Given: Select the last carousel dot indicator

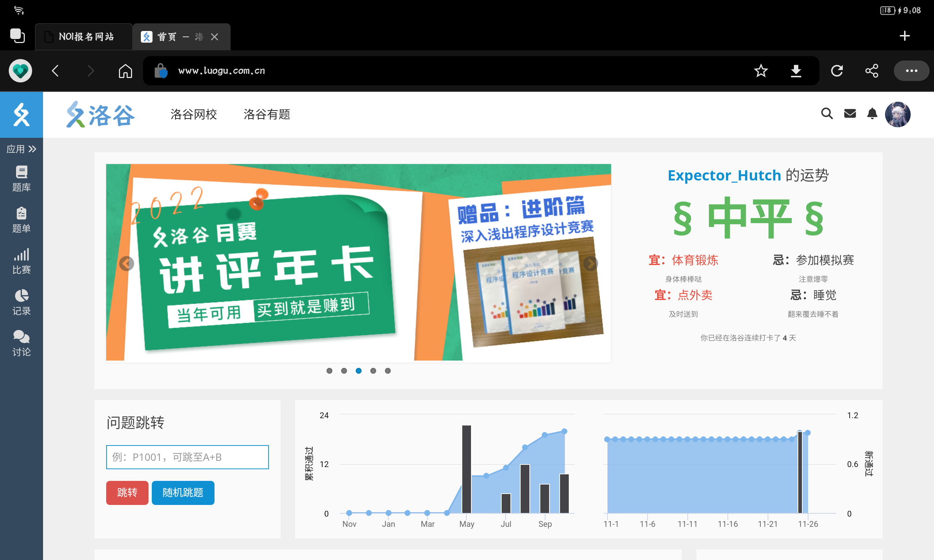Looking at the screenshot, I should click(x=388, y=370).
